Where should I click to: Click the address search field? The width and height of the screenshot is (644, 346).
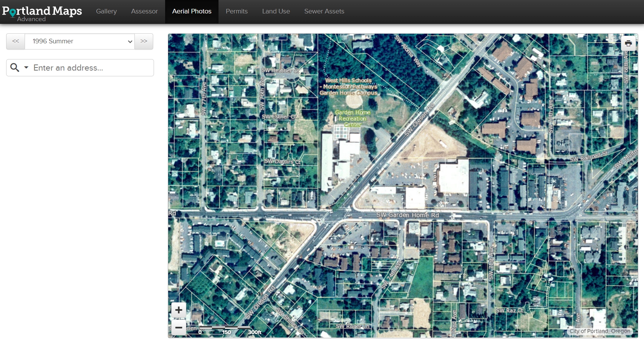[x=91, y=68]
